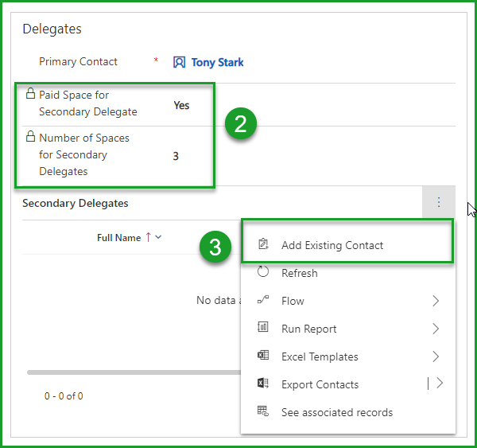477x448 pixels.
Task: Click the Delegates section title
Action: click(x=52, y=29)
